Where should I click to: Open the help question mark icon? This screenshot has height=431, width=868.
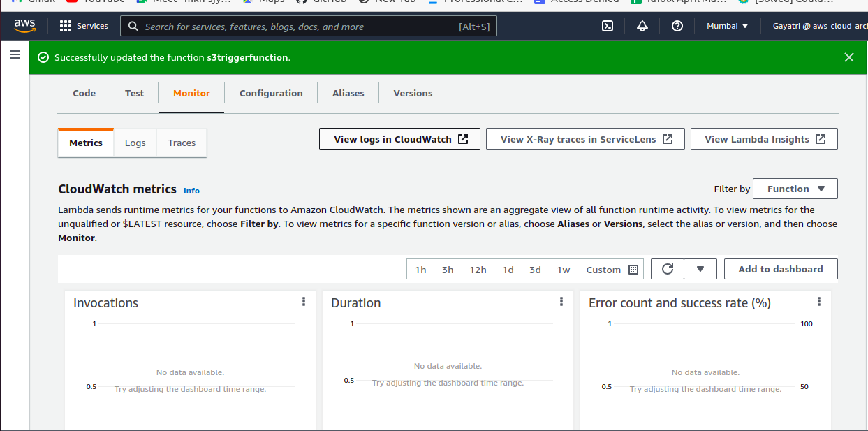(677, 26)
